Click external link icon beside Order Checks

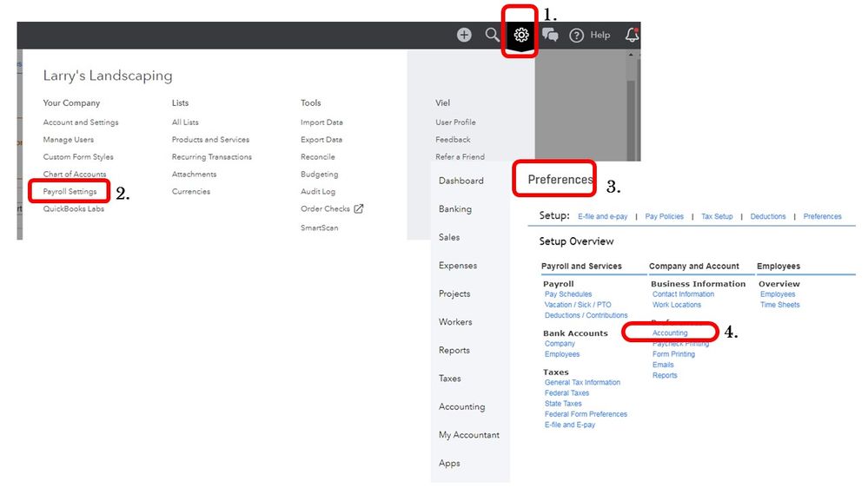point(359,208)
